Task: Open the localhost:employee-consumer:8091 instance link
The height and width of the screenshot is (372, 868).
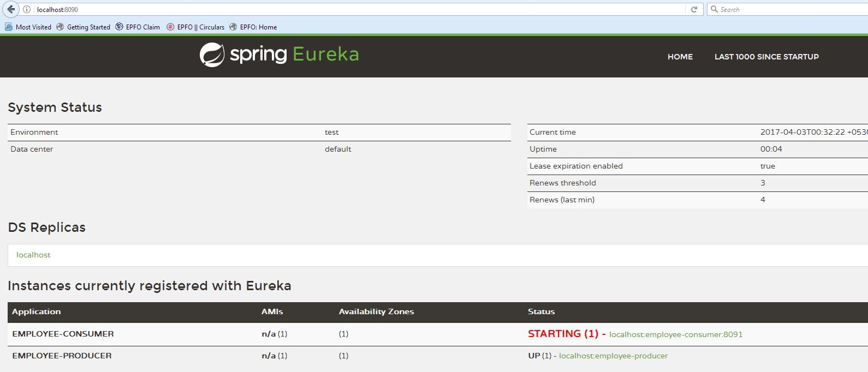Action: (x=676, y=334)
